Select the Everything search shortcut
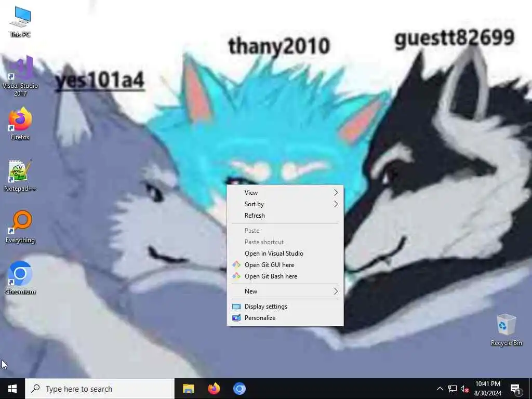532x399 pixels. (x=20, y=227)
